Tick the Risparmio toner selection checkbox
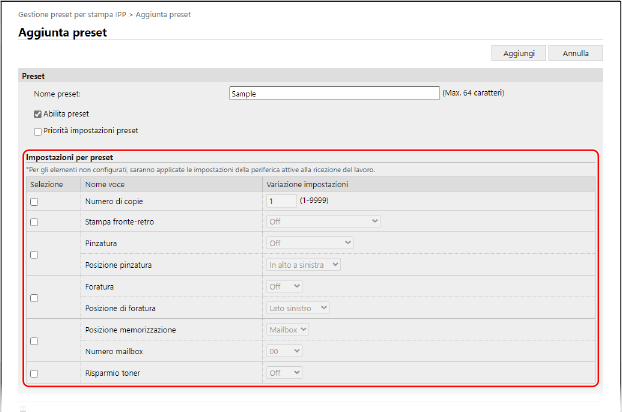 click(x=34, y=373)
